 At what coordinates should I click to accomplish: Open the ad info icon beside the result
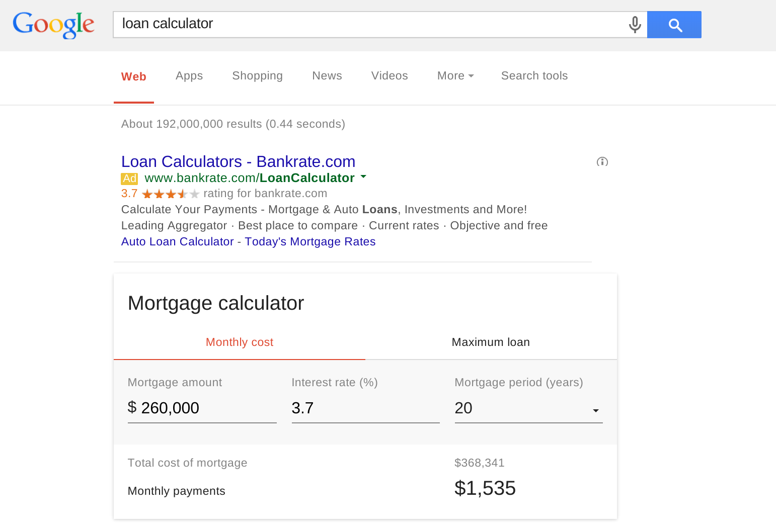coord(602,162)
